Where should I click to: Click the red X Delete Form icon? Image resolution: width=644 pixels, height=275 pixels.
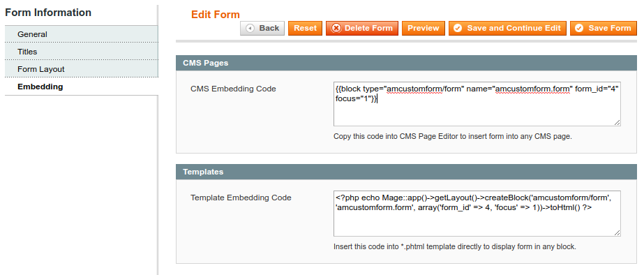click(336, 29)
